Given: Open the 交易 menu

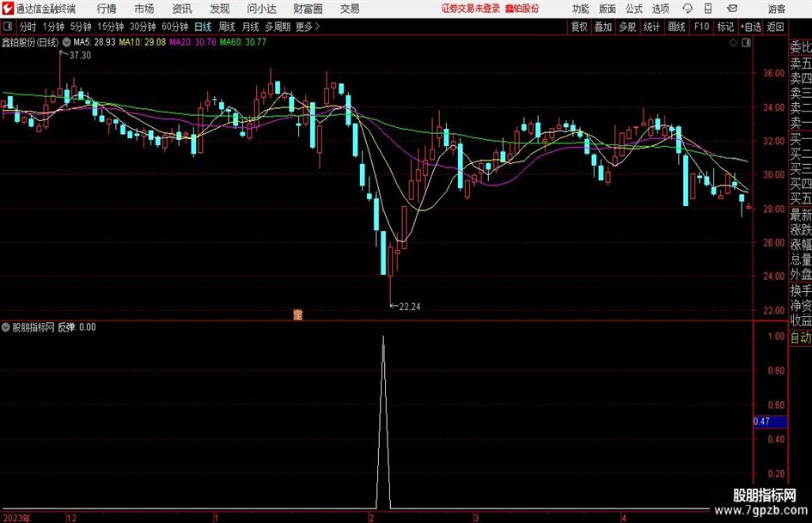Looking at the screenshot, I should (x=350, y=9).
